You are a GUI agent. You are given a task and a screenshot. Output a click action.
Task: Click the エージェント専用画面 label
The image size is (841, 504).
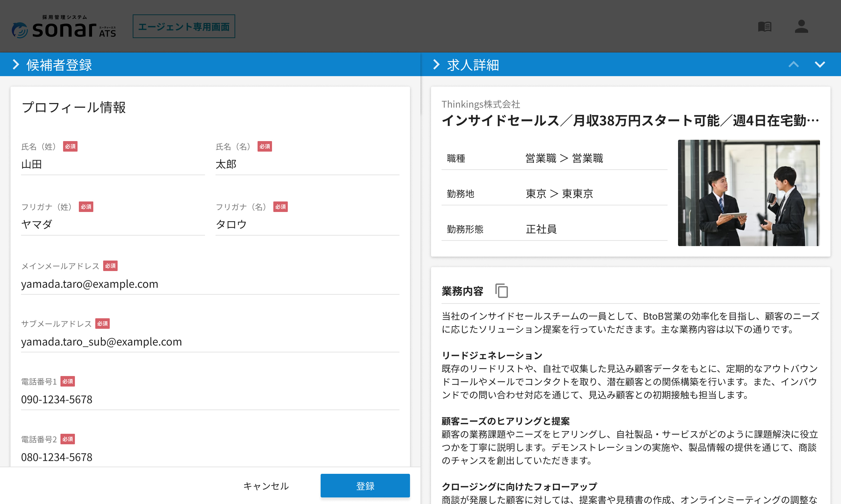coord(184,27)
